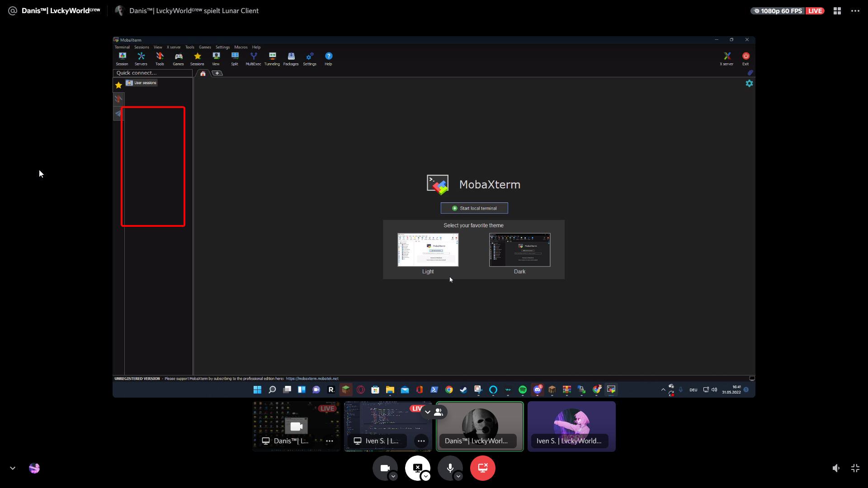Open microphone settings dropdown arrow
The image size is (868, 488).
[x=458, y=476]
